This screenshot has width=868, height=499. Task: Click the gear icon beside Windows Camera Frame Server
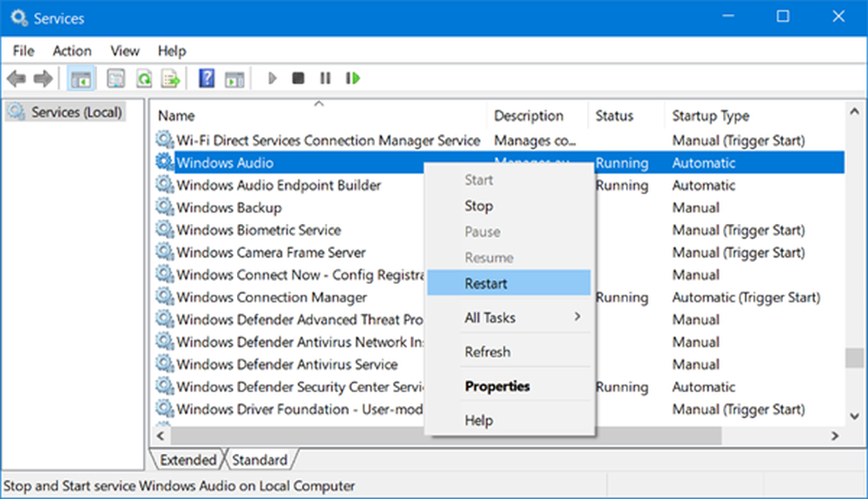(x=164, y=252)
